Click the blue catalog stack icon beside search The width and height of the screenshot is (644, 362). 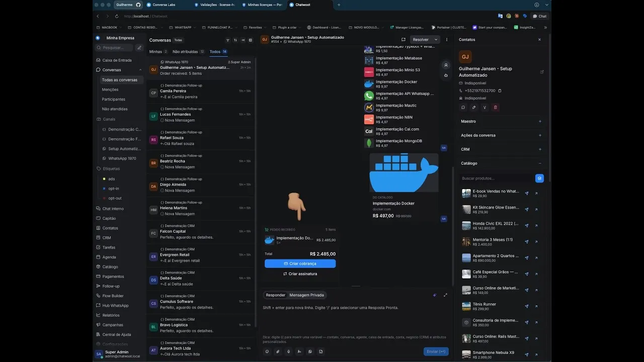pyautogui.click(x=539, y=178)
